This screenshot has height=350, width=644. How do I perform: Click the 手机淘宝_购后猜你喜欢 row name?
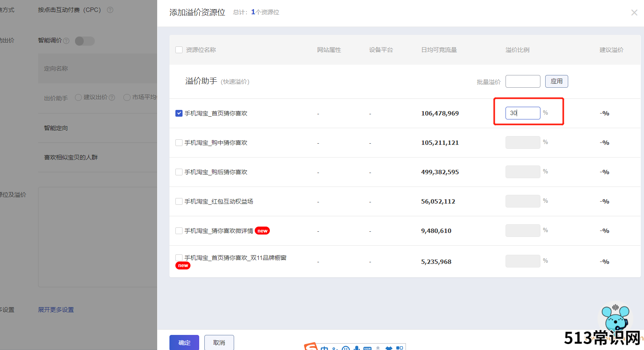click(216, 172)
